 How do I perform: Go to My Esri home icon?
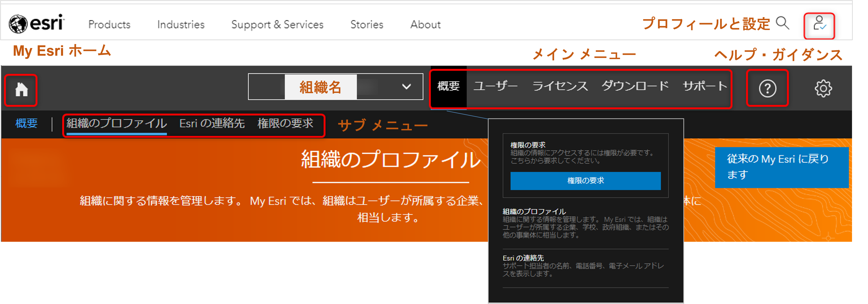(x=21, y=89)
